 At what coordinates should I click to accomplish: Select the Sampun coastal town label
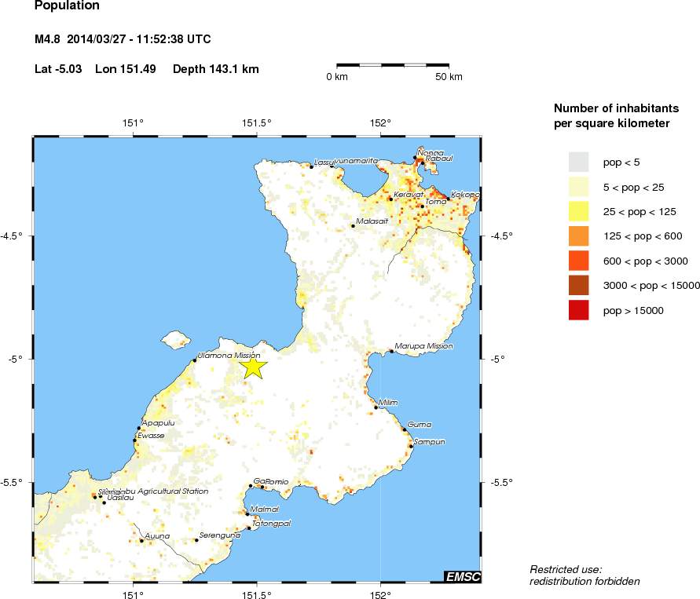[x=430, y=442]
